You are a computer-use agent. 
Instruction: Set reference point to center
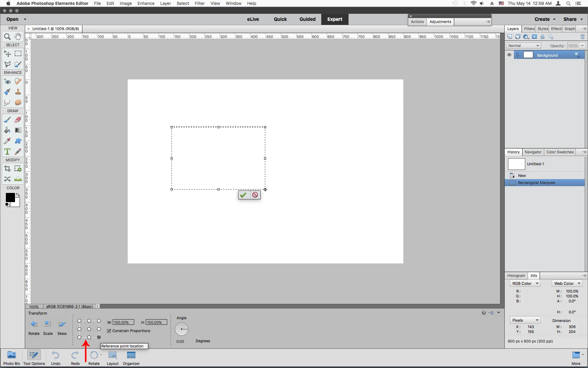tap(89, 329)
